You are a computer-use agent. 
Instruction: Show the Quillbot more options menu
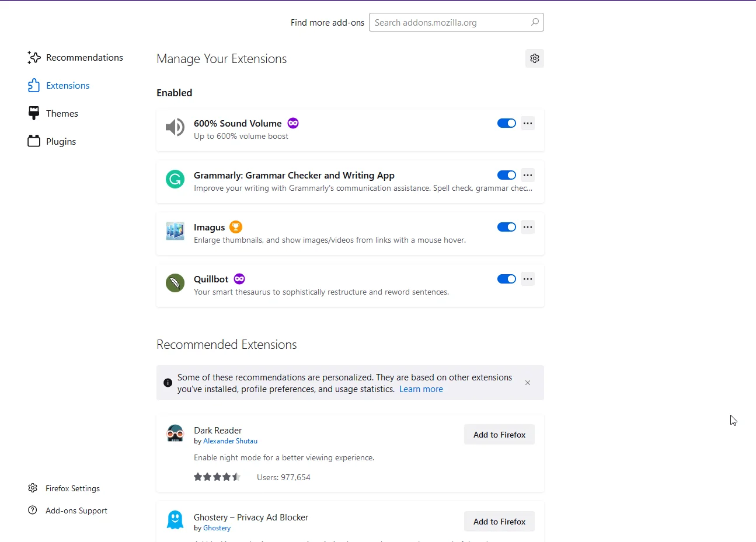tap(528, 279)
